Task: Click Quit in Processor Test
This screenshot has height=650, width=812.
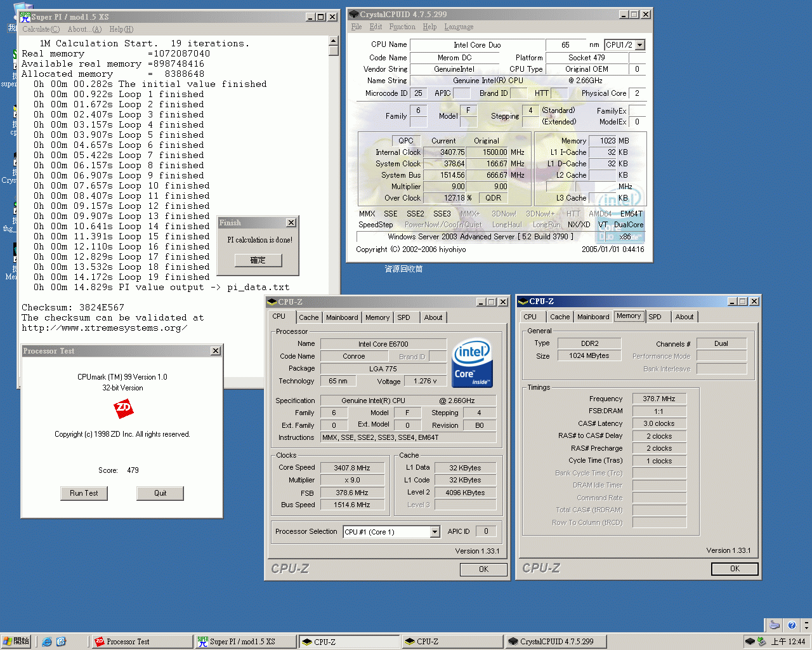Action: pos(160,493)
